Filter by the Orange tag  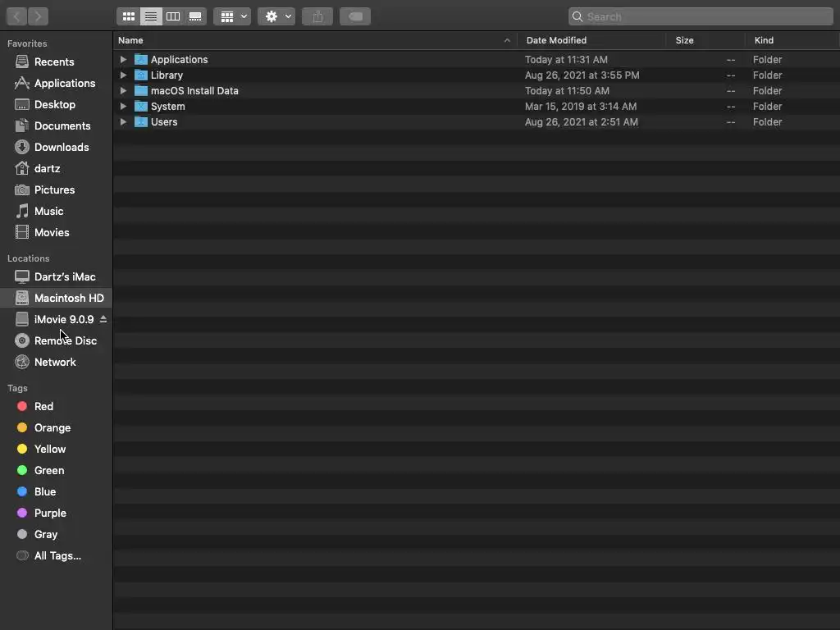tap(56, 428)
